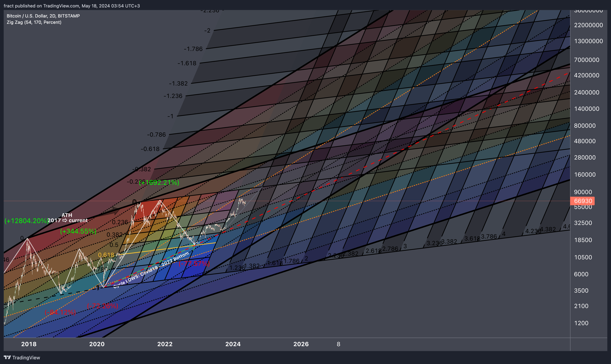Screen dimensions: 611x364
Task: Click the red (-77.57%) drawdown label
Action: (194, 264)
